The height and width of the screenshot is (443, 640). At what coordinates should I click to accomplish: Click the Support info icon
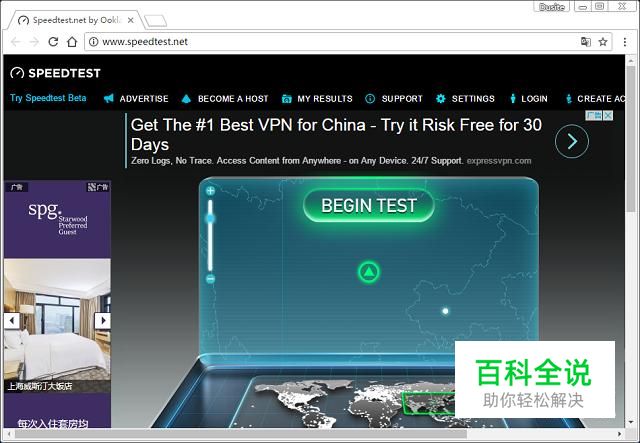pos(370,98)
